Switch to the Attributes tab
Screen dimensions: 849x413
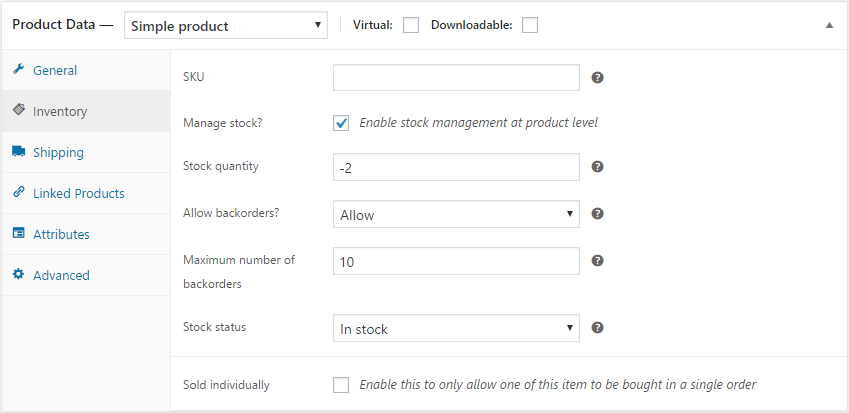[61, 234]
